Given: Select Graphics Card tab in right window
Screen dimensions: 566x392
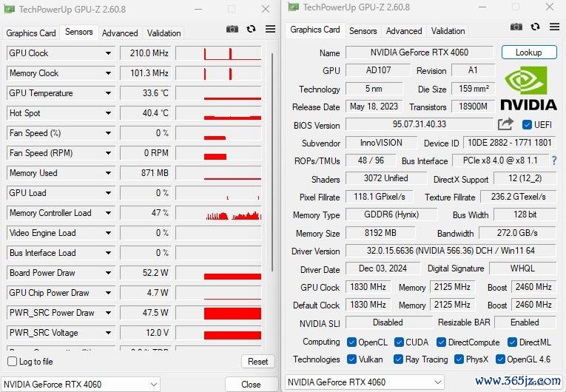Looking at the screenshot, I should [x=315, y=30].
